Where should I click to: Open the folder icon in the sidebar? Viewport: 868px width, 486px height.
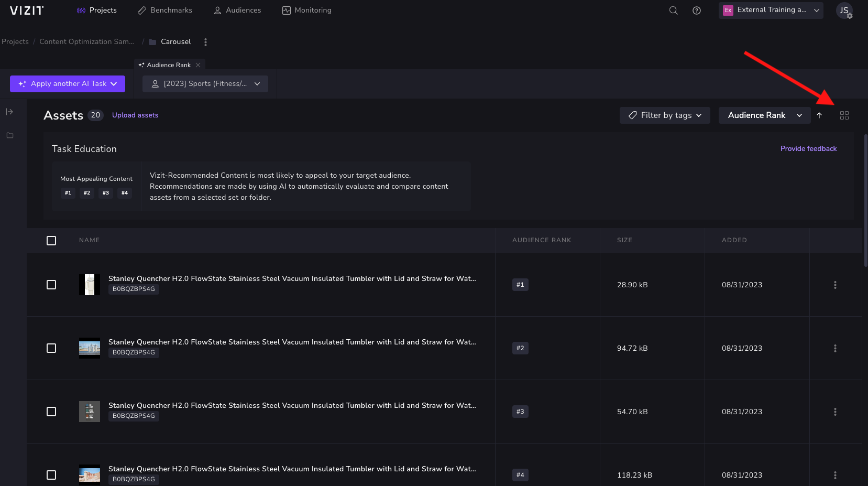pos(9,135)
